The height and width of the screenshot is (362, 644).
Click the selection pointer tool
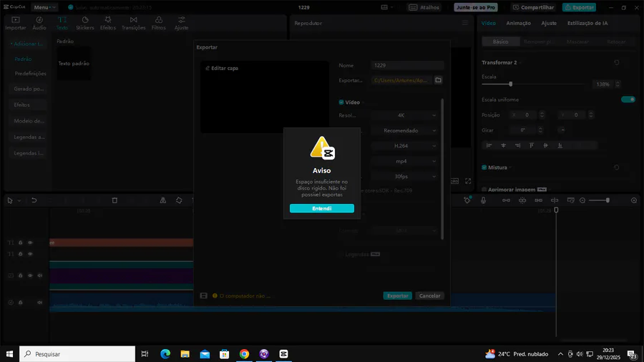click(10, 200)
